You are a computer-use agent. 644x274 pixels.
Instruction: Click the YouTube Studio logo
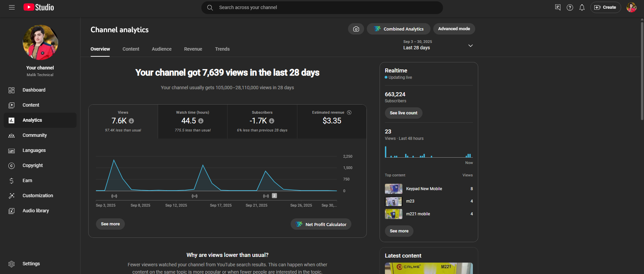tap(39, 7)
